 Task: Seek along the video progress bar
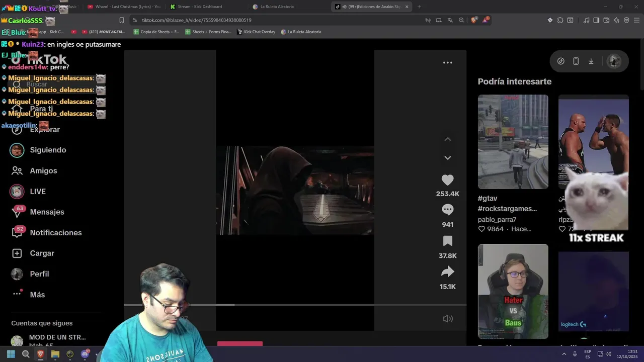click(x=295, y=305)
